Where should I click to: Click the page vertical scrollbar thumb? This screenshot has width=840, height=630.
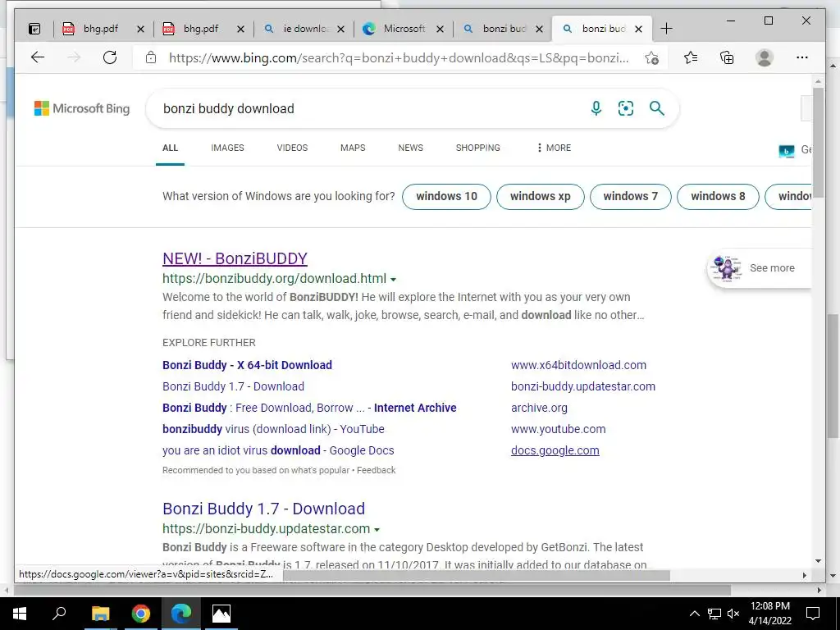pyautogui.click(x=818, y=142)
